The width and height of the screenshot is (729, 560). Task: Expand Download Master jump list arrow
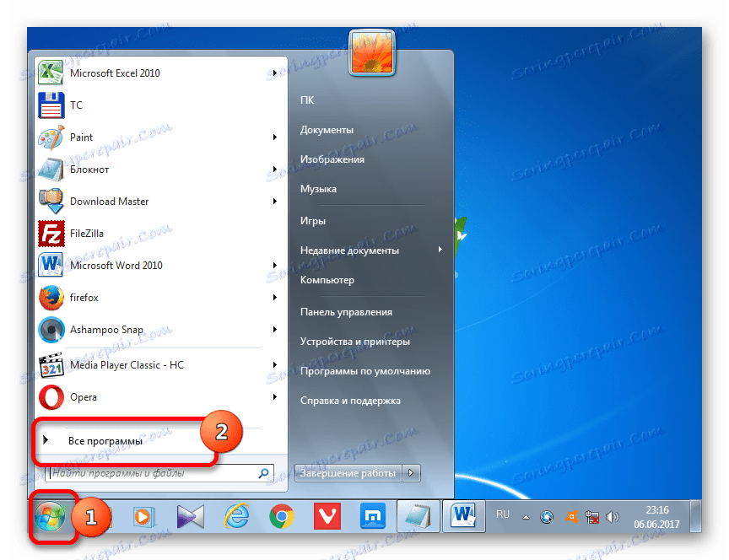tap(275, 202)
